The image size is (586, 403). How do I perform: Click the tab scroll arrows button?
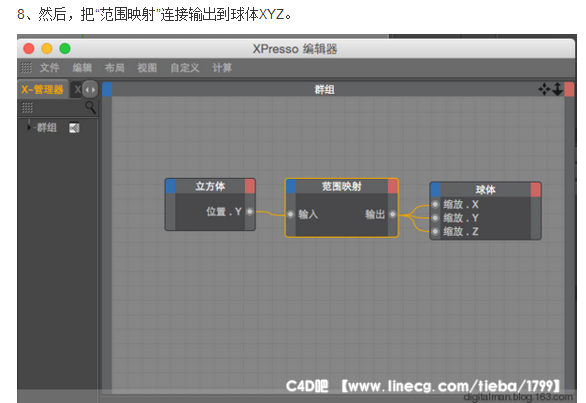(x=90, y=90)
